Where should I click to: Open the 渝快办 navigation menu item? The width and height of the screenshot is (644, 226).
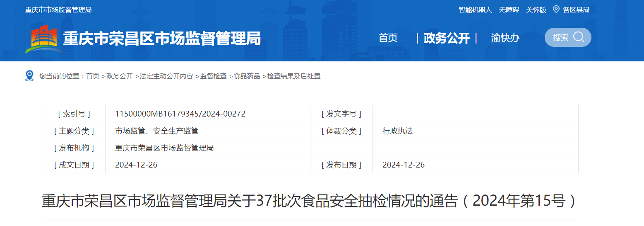pyautogui.click(x=505, y=38)
